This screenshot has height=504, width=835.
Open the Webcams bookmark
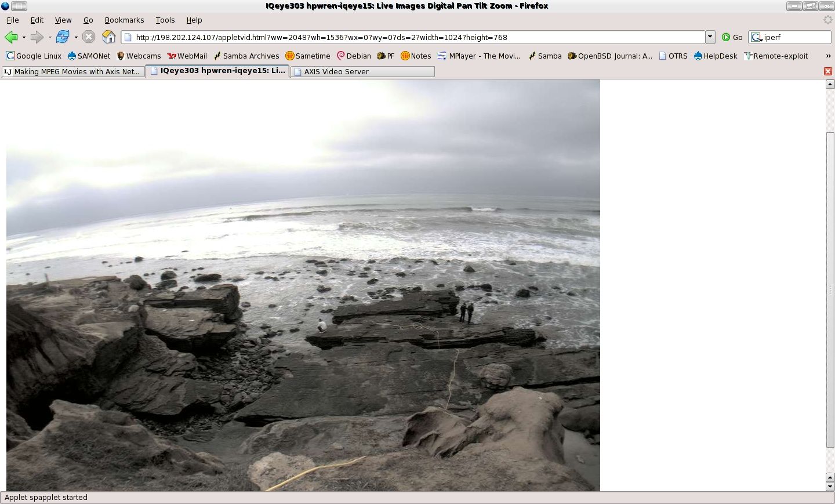point(139,56)
